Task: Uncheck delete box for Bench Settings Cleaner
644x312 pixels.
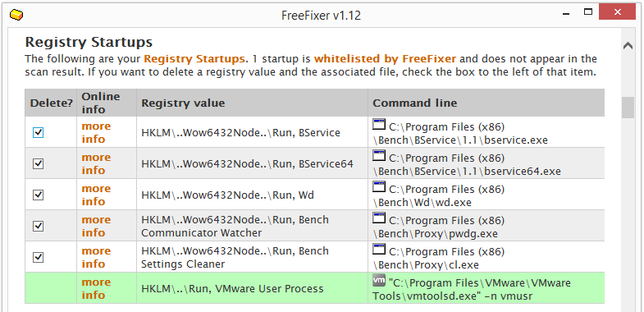Action: click(39, 257)
